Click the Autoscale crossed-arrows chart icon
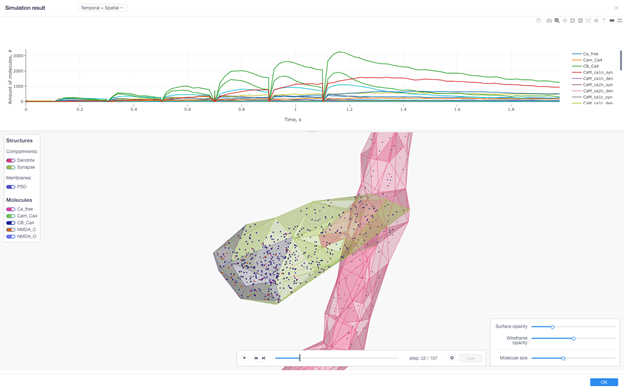The height and width of the screenshot is (390, 624). (588, 21)
